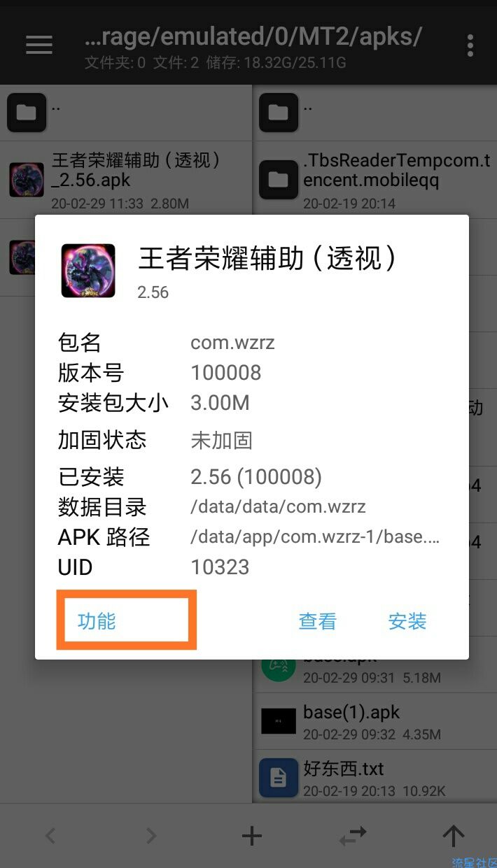497x868 pixels.
Task: Tap the forward arrow in bottom bar
Action: (x=151, y=835)
